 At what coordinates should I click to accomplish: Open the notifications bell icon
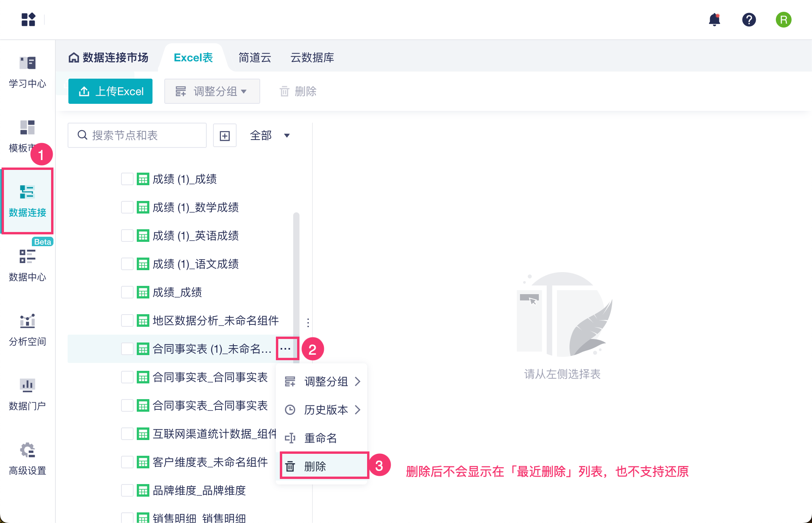click(714, 19)
